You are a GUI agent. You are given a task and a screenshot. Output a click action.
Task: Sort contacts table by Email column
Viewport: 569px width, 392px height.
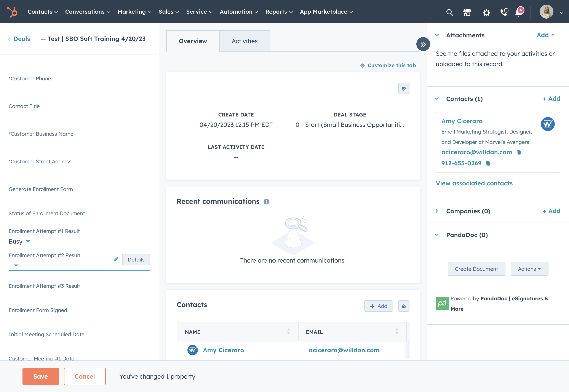(x=396, y=331)
